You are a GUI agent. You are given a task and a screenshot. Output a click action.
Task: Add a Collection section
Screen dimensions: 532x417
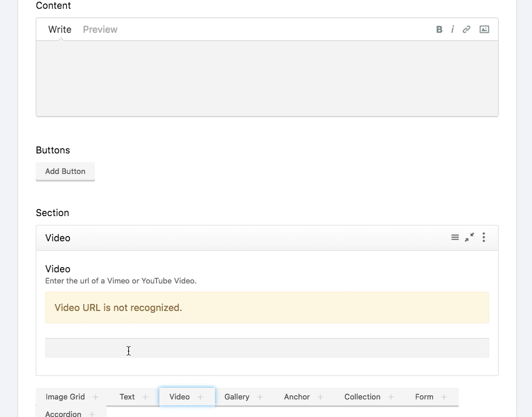[369, 397]
